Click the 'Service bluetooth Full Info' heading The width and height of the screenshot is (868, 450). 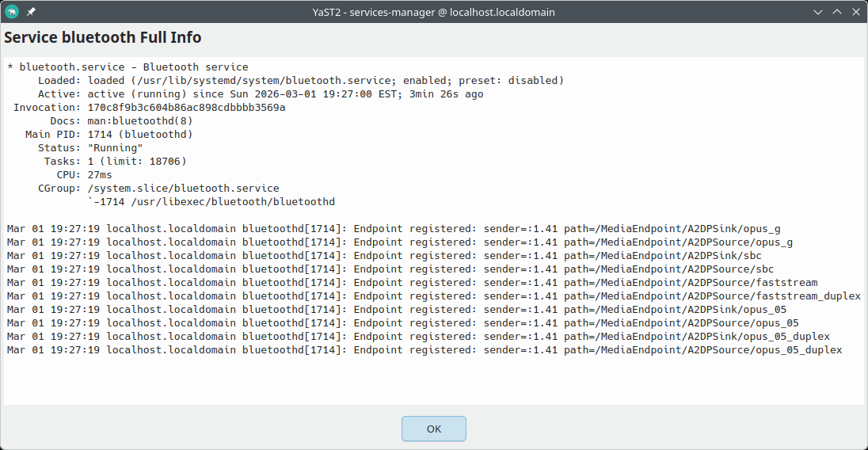(x=103, y=37)
